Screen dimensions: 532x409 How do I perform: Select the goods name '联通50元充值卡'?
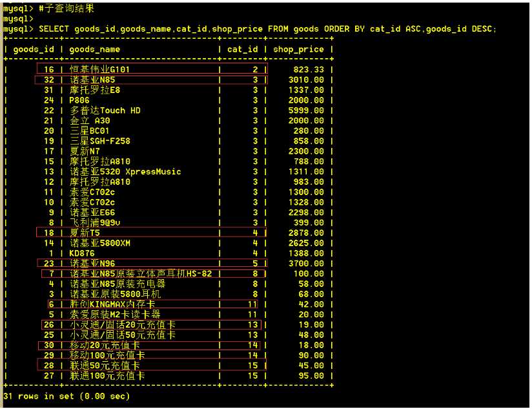click(105, 366)
